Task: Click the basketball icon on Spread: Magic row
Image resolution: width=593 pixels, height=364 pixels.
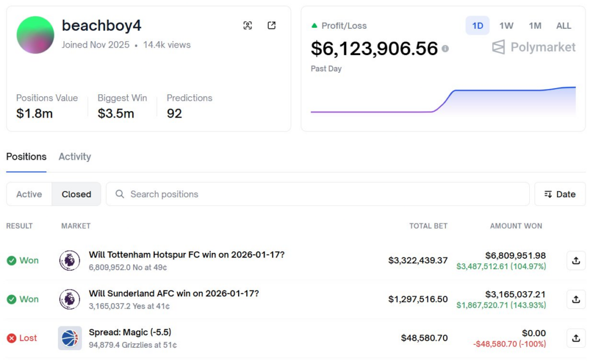Action: pyautogui.click(x=69, y=338)
